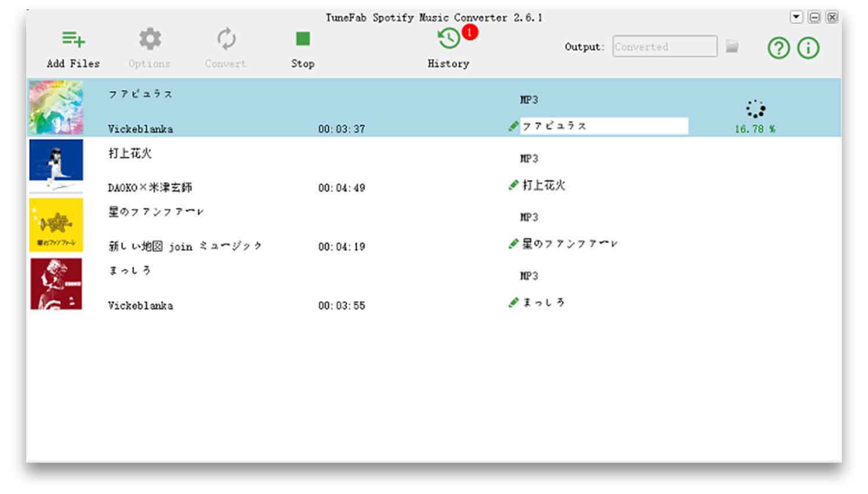
Task: Click the output name 打上花火 on right
Action: point(544,185)
